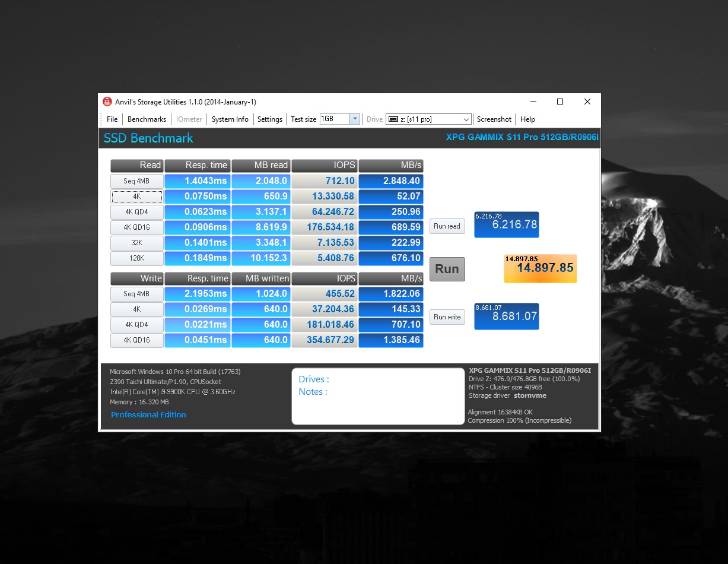The image size is (728, 564).
Task: Click the Professional Edition link
Action: (x=148, y=414)
